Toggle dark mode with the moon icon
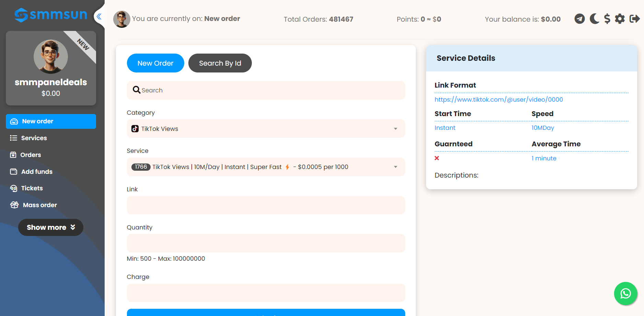 click(x=594, y=19)
